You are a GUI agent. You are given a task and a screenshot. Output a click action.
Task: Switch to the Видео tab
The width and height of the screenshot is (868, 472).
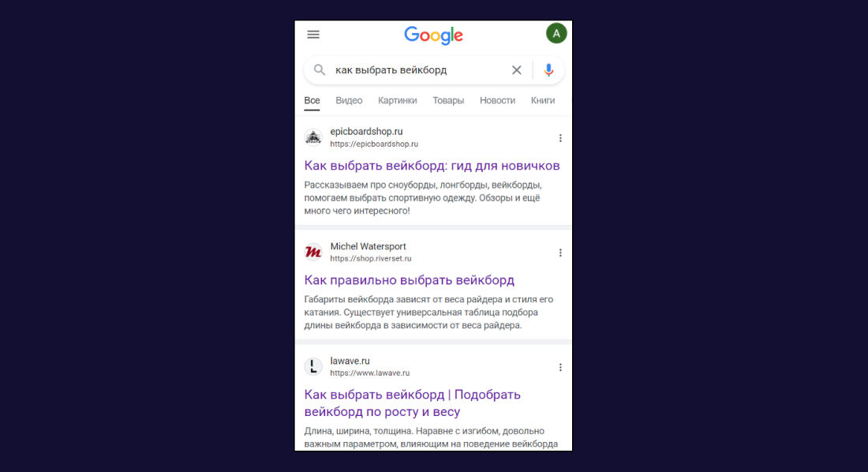(x=349, y=100)
